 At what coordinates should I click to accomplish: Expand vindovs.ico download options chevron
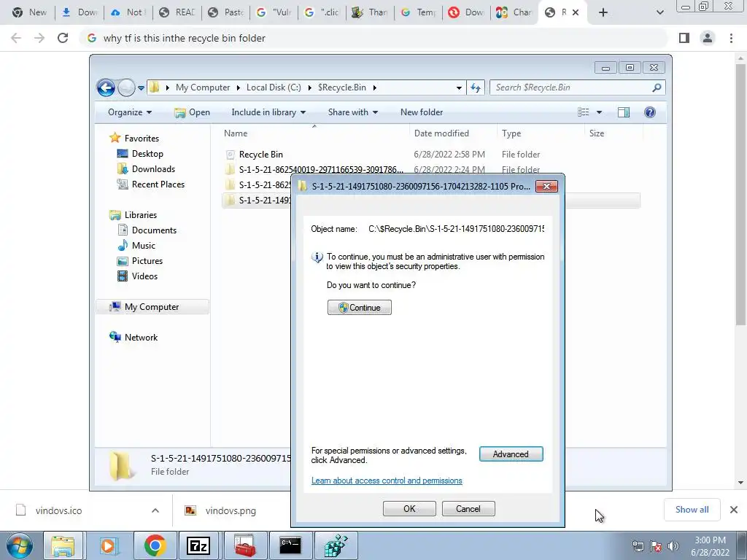[x=155, y=510]
